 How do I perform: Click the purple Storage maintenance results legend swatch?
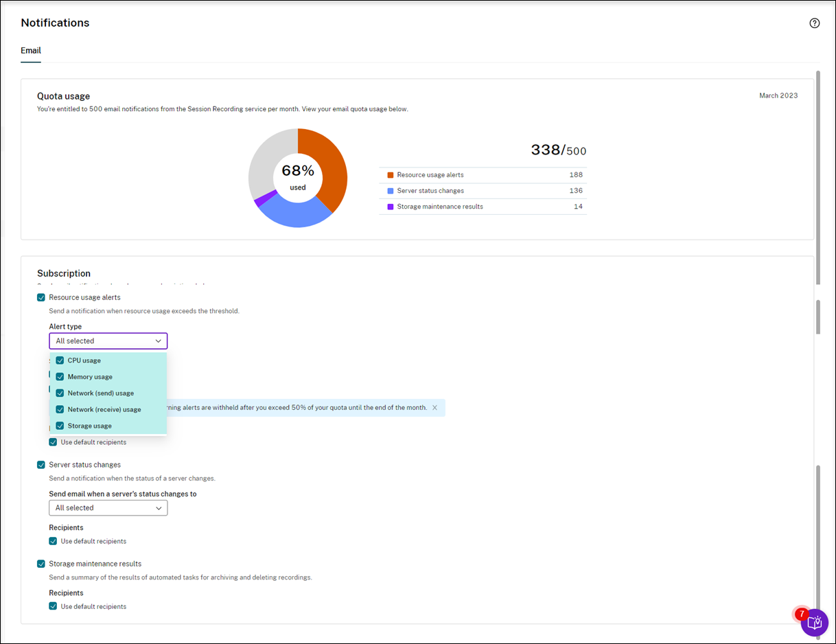click(x=391, y=207)
